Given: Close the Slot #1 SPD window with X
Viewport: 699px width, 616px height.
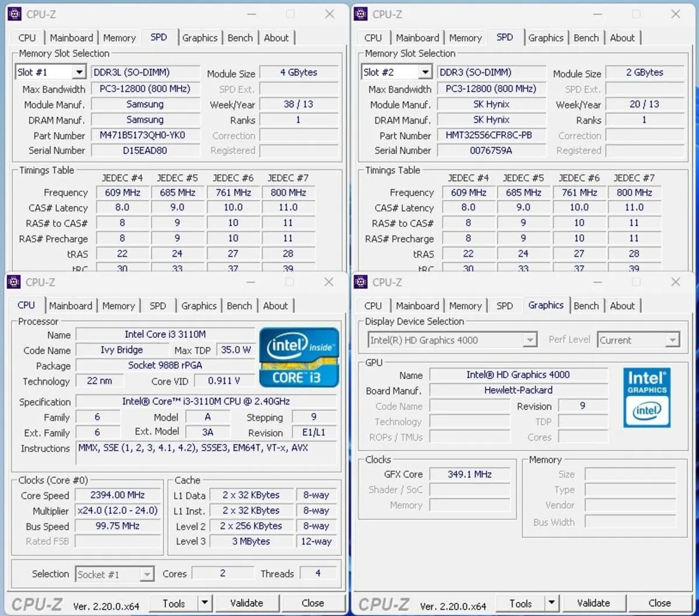Looking at the screenshot, I should click(x=330, y=14).
